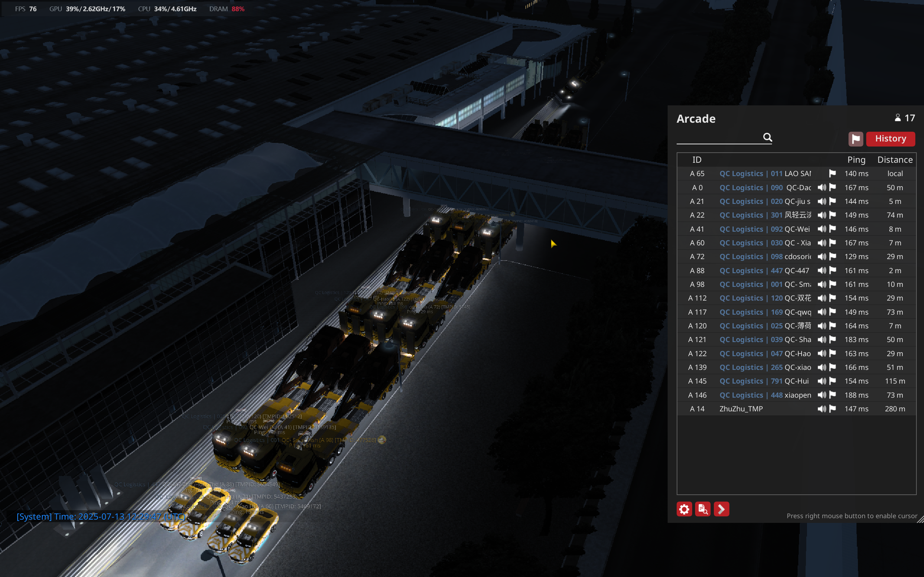This screenshot has width=924, height=577.
Task: Sort players by ID column header
Action: 697,160
